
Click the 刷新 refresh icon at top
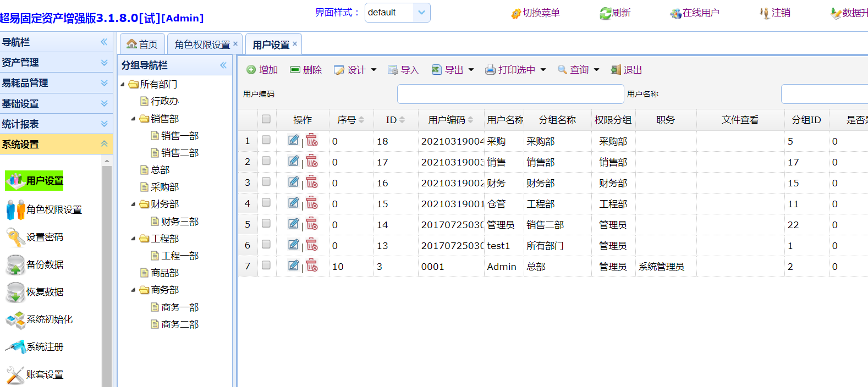pyautogui.click(x=605, y=13)
